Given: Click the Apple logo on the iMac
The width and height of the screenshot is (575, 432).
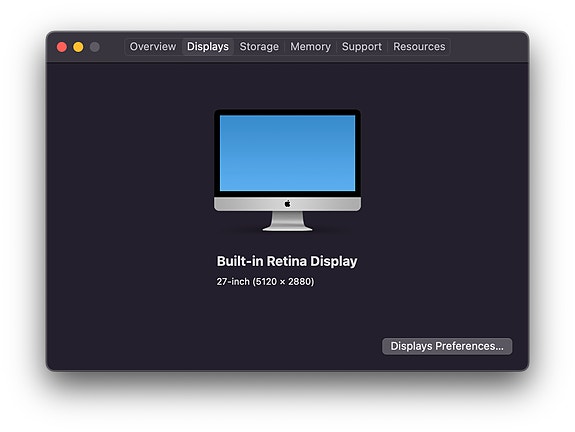Looking at the screenshot, I should 288,204.
